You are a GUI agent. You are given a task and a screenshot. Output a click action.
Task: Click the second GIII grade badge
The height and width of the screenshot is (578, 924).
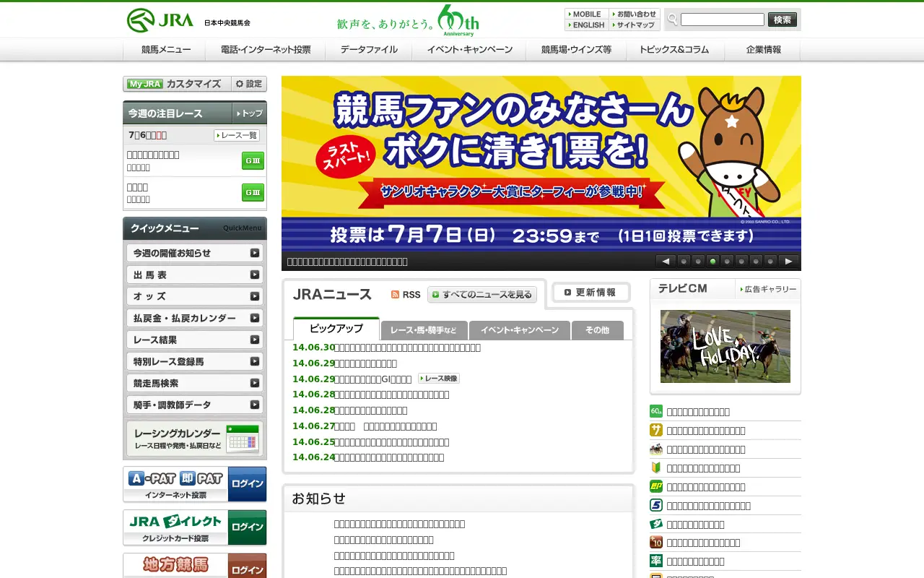(253, 192)
